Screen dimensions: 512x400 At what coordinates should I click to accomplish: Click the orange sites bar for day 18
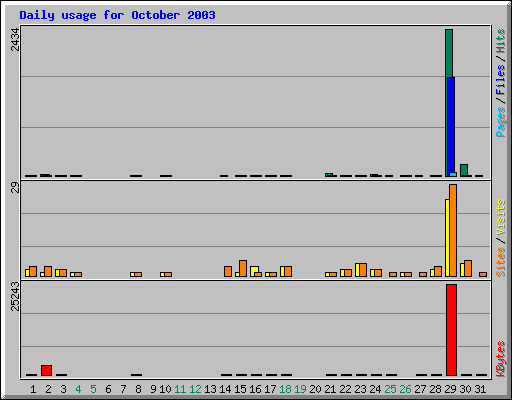click(288, 271)
